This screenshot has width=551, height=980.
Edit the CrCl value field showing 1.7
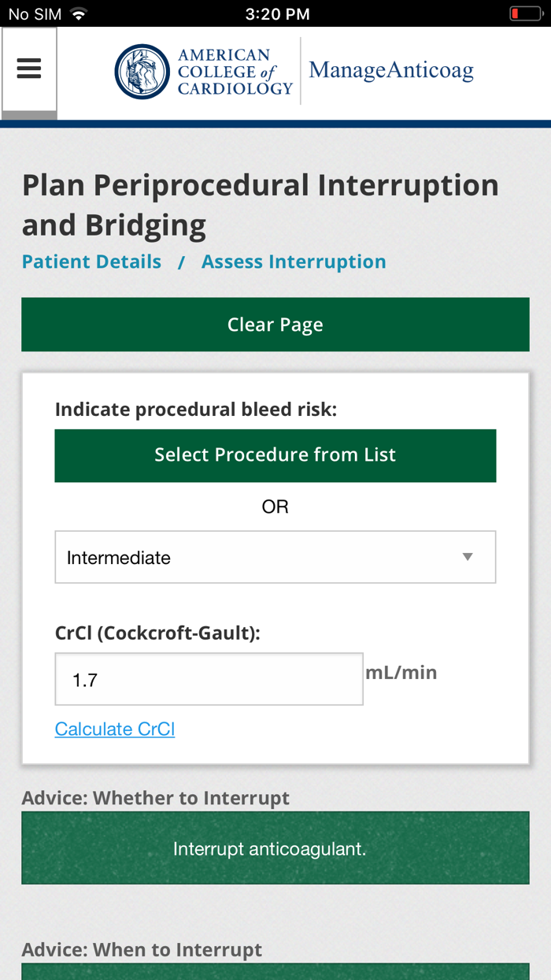(x=209, y=678)
